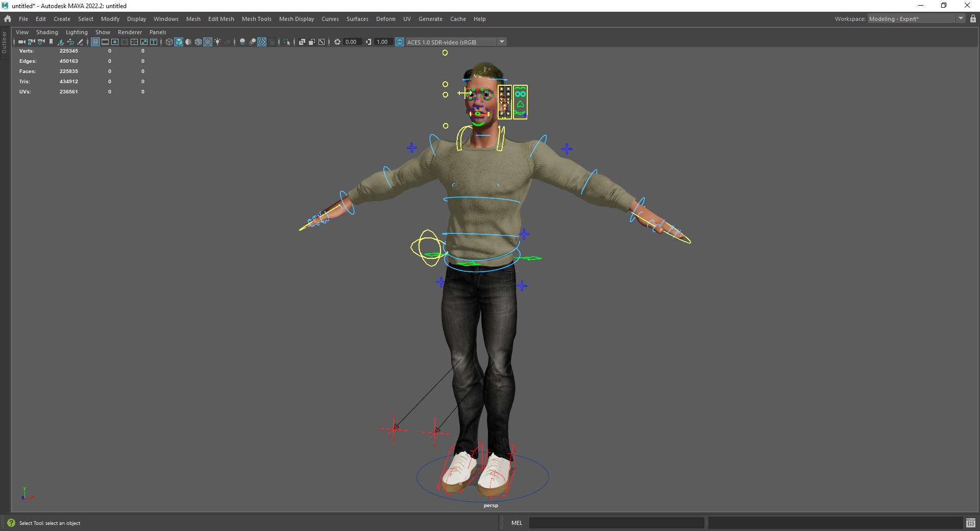Toggle the textured display checker icon
Viewport: 980px width, 531px height.
pos(208,42)
